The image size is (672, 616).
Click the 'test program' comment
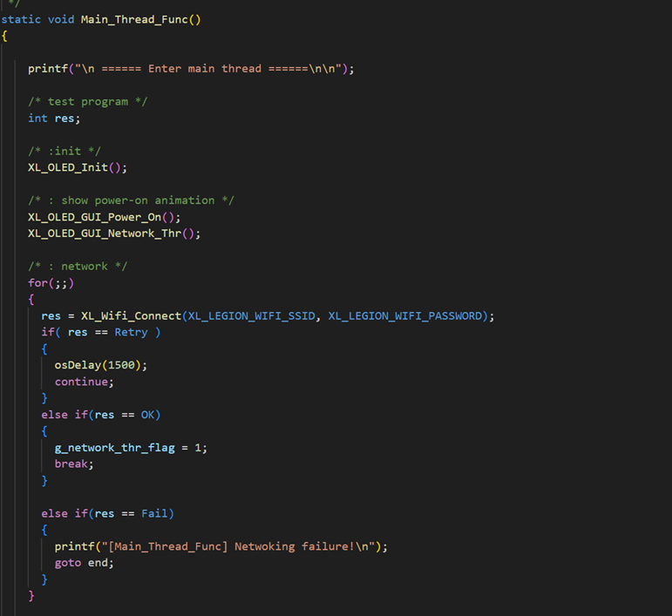tap(88, 102)
